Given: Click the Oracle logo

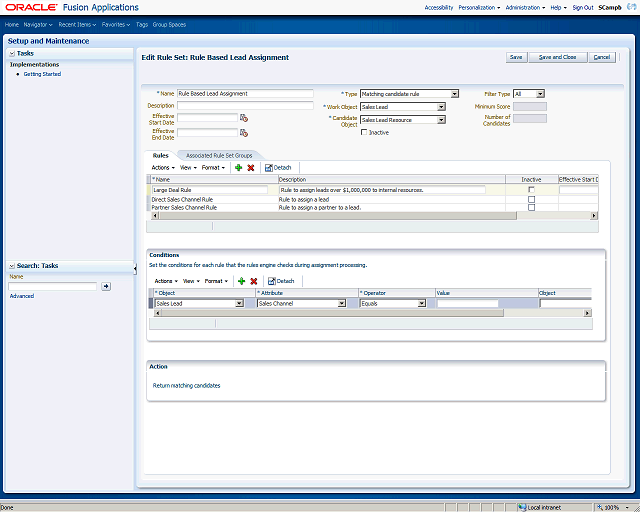Looking at the screenshot, I should coord(31,7).
